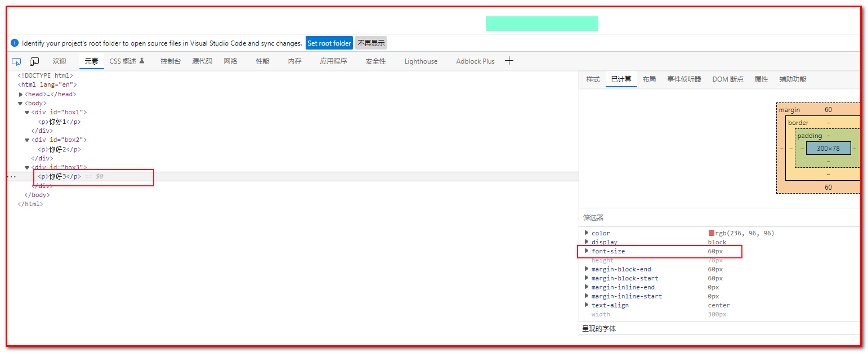Select the p element 你好2
Viewport: 868px width, 353px height.
coord(59,149)
